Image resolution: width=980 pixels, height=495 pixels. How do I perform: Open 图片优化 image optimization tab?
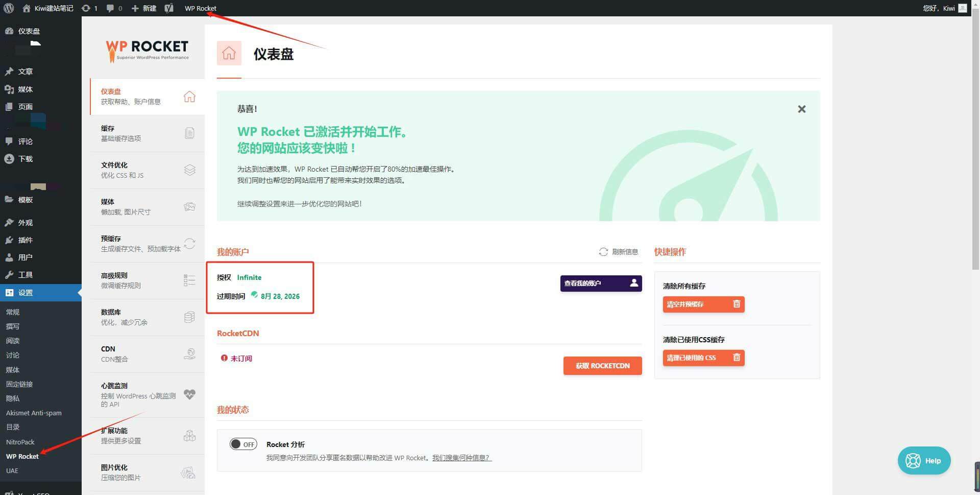pos(148,472)
